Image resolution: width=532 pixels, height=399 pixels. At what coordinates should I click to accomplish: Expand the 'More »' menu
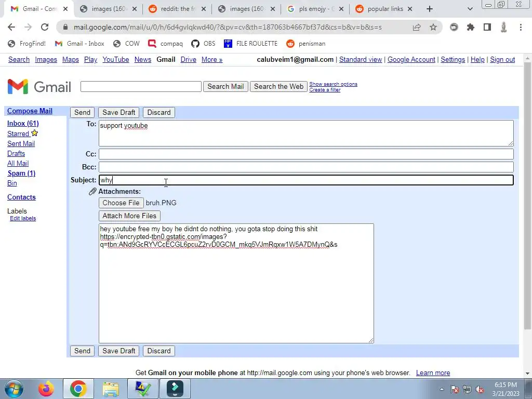(212, 59)
